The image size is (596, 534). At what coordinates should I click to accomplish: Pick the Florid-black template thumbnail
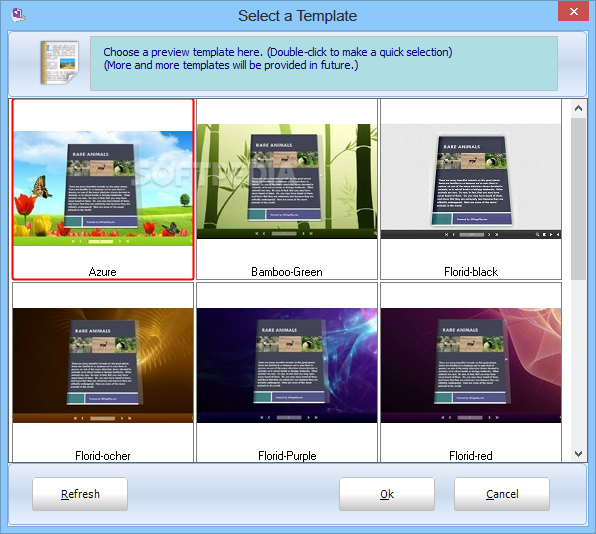[471, 181]
